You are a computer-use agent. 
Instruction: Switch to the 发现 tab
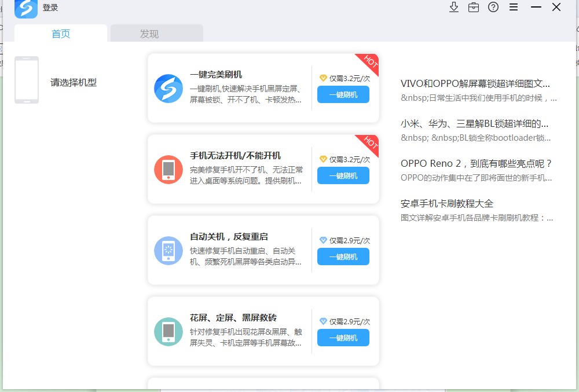[x=157, y=34]
